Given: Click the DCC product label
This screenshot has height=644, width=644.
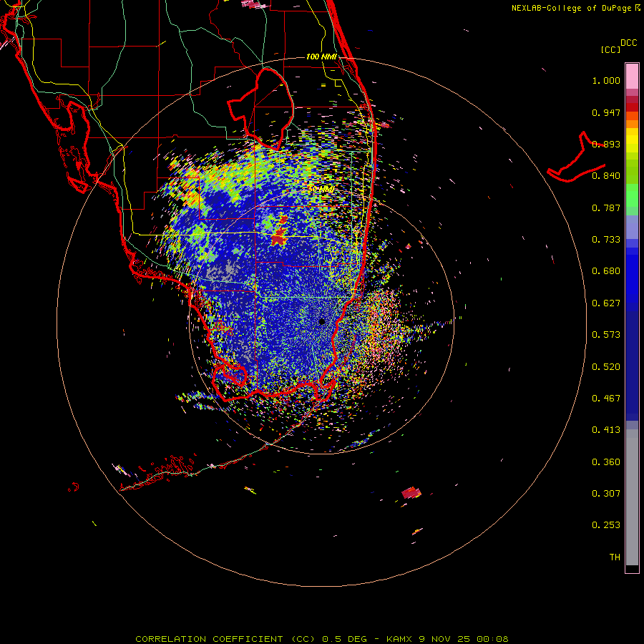Looking at the screenshot, I should tap(628, 43).
